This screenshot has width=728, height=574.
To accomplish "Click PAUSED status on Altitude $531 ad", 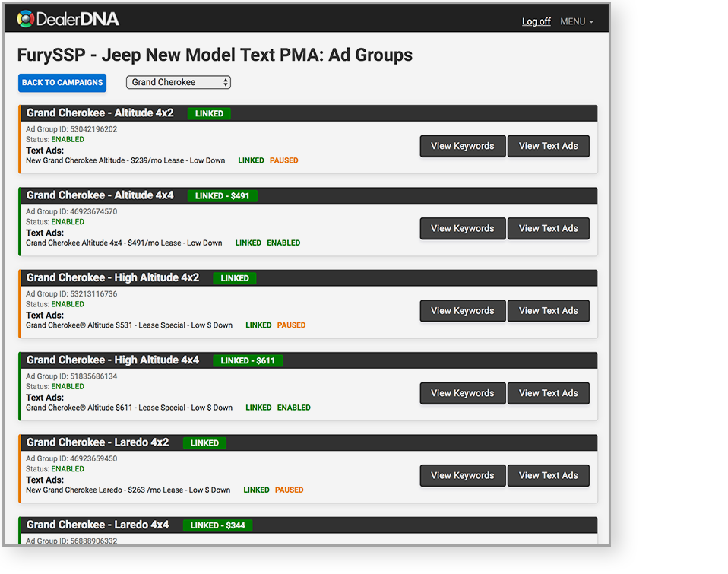I will 291,325.
